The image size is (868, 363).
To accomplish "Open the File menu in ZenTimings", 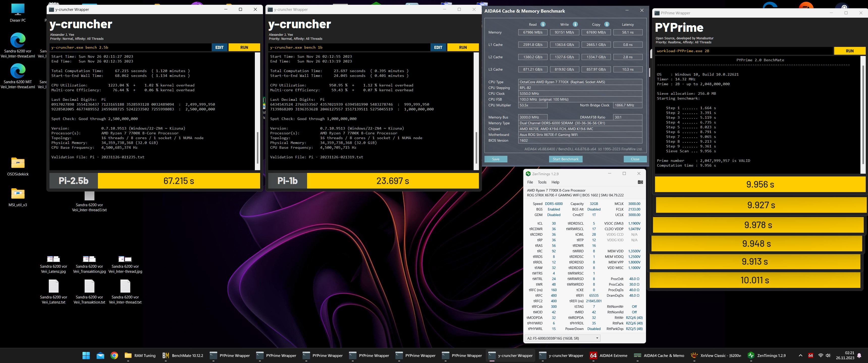I will tap(530, 182).
